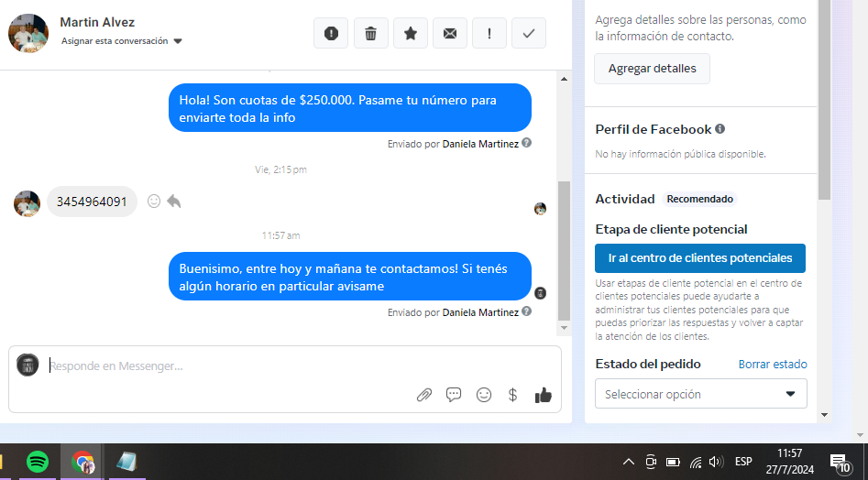
Task: Open saved replies speech bubble icon
Action: [454, 395]
